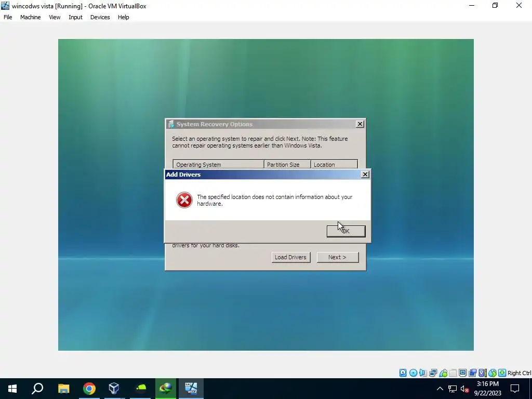Click the optical disc status icon
The height and width of the screenshot is (399, 532).
point(413,373)
